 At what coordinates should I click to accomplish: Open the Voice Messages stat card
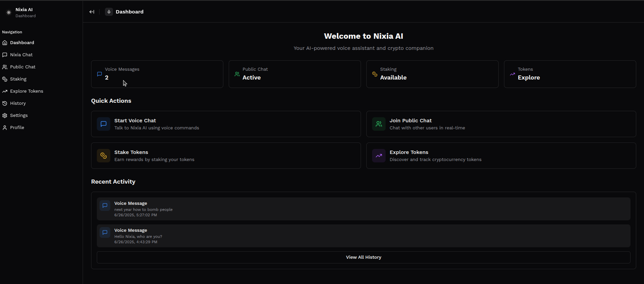tap(157, 74)
